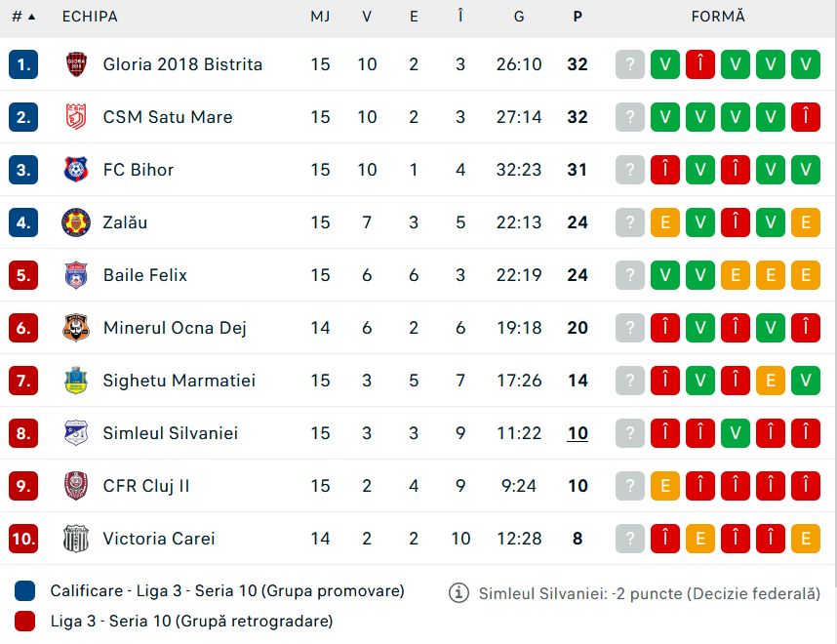Click the red retrogradare legend color square
837x644 pixels.
[x=25, y=621]
